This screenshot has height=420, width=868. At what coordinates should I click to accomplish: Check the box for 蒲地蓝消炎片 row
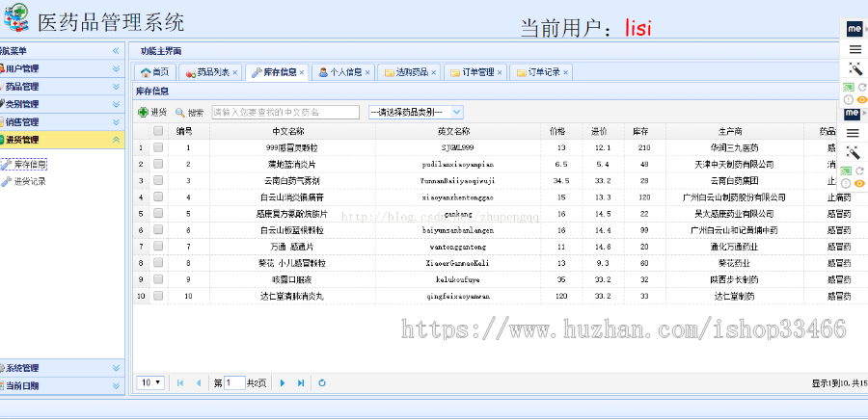158,164
